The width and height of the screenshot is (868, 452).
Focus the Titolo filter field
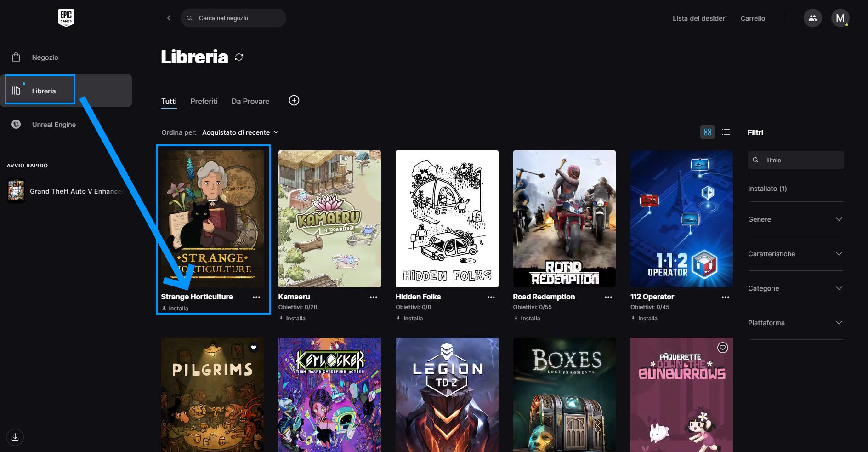tap(796, 160)
